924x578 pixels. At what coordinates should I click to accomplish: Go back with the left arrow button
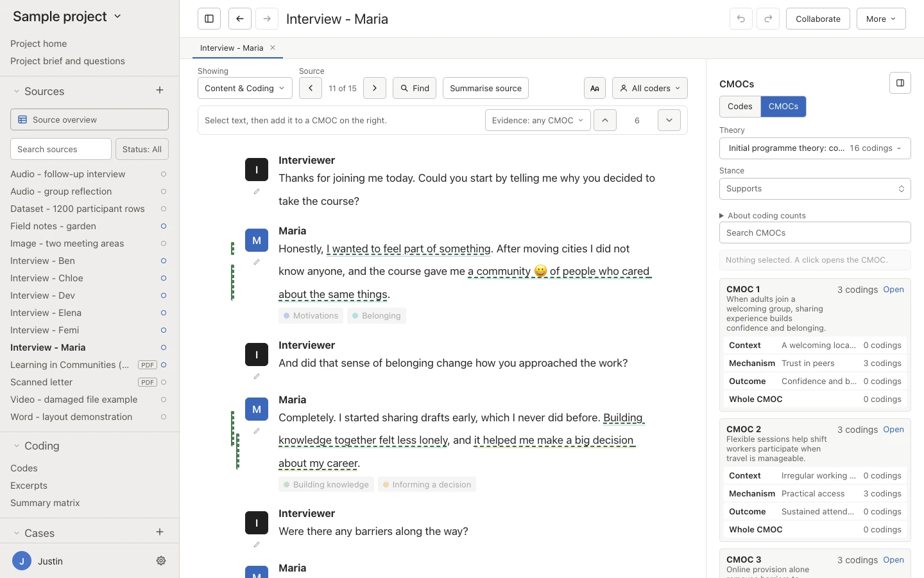[x=239, y=19]
